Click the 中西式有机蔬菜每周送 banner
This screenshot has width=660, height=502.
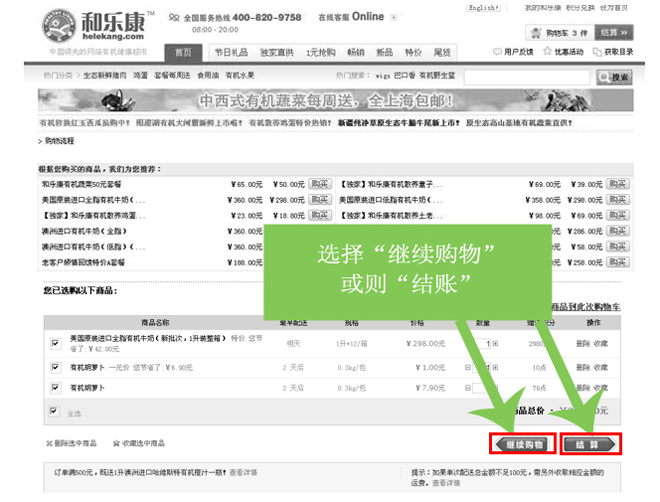[x=335, y=100]
